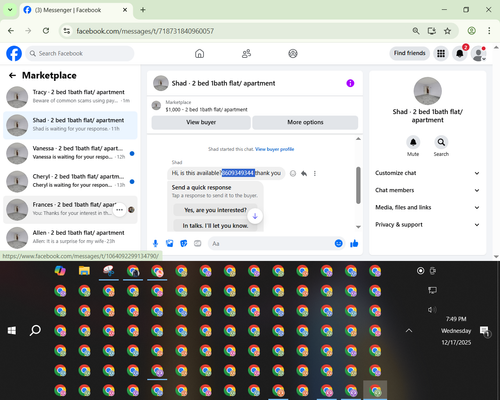
Task: Open Allen's conversation about surprise for wife
Action: (x=70, y=237)
